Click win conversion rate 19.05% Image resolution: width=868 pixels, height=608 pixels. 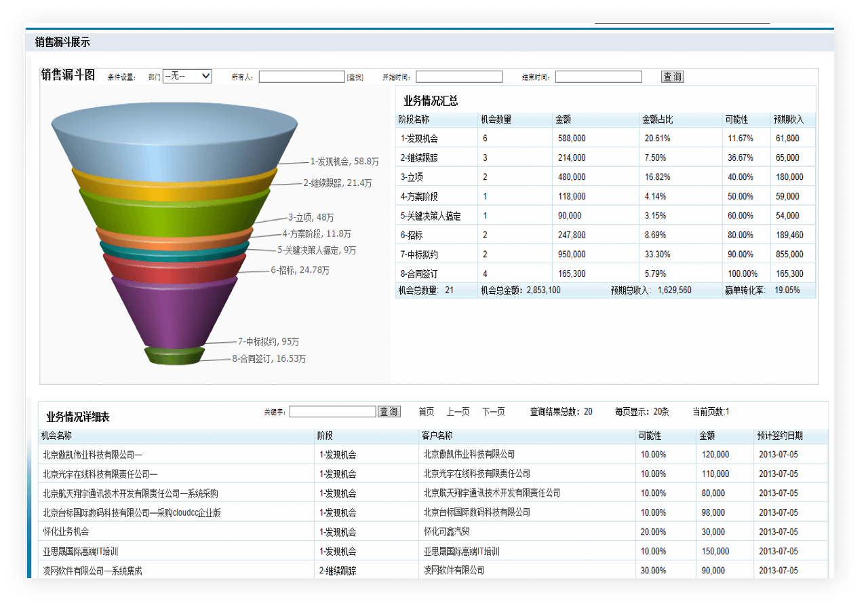click(x=787, y=290)
